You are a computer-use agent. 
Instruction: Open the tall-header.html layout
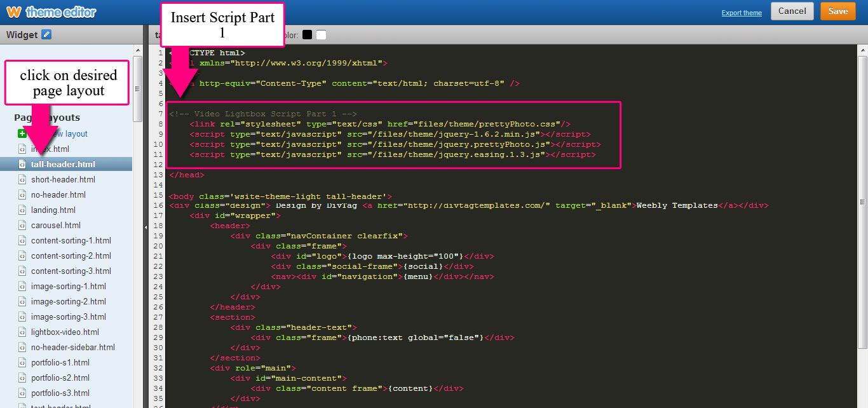tap(66, 165)
